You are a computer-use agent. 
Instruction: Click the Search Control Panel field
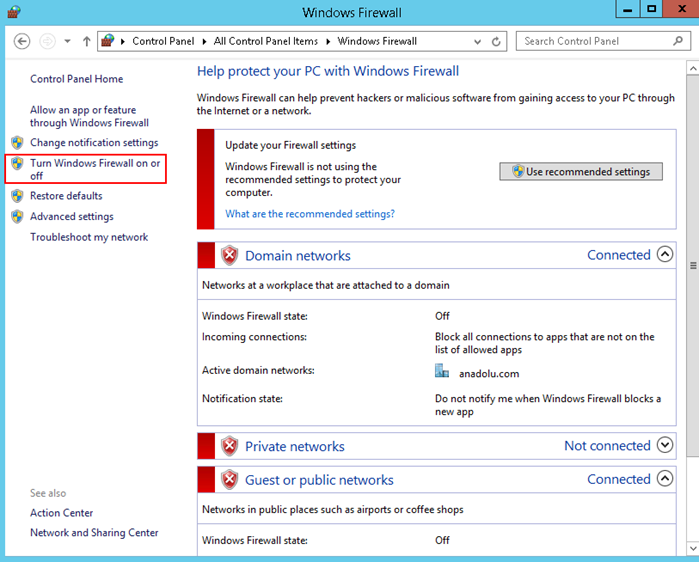point(603,41)
